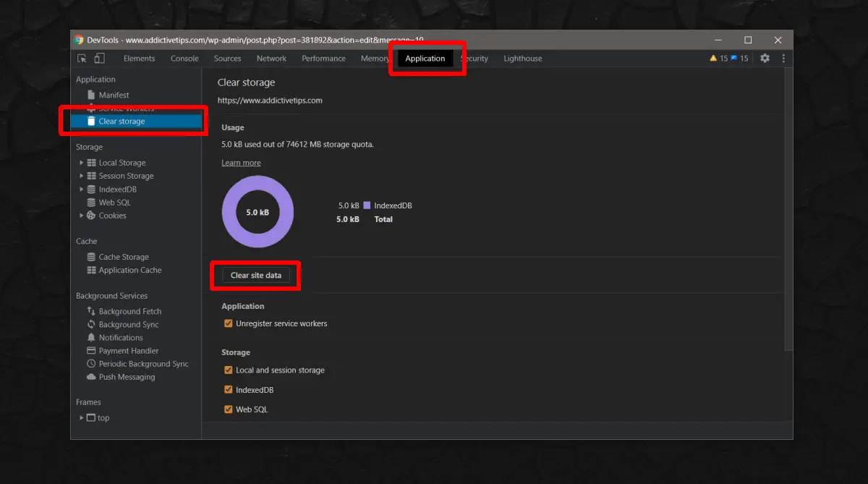Open DevTools settings gear
This screenshot has width=868, height=484.
pyautogui.click(x=765, y=59)
